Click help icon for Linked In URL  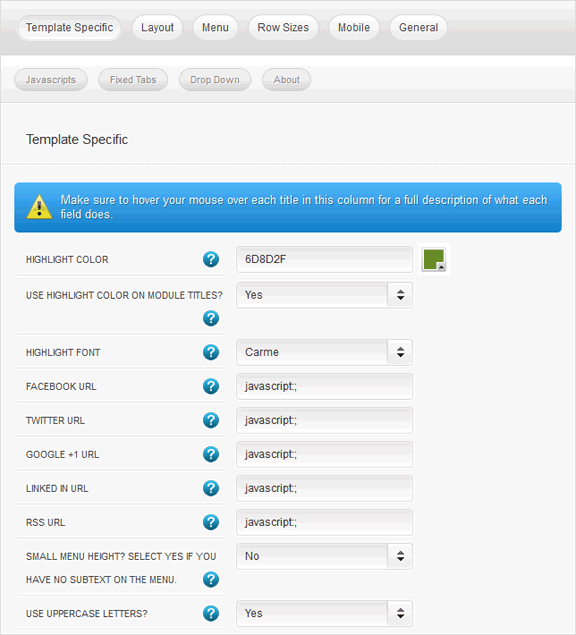211,488
